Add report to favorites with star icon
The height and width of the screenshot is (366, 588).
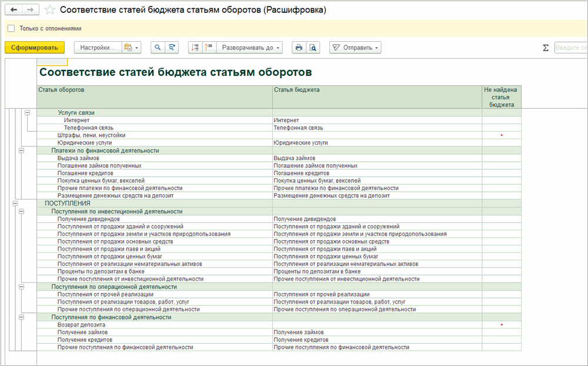coord(51,10)
